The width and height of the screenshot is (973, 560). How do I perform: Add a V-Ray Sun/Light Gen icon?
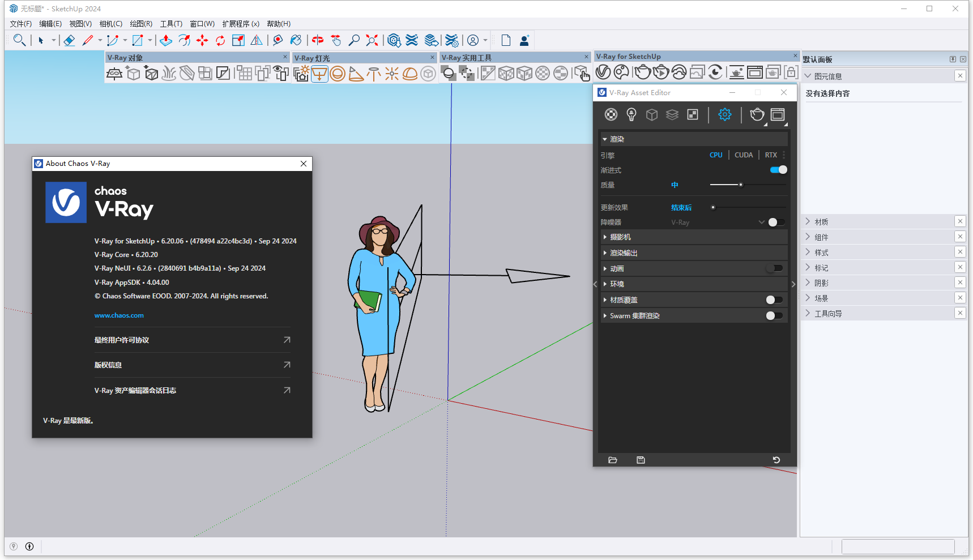tap(301, 74)
